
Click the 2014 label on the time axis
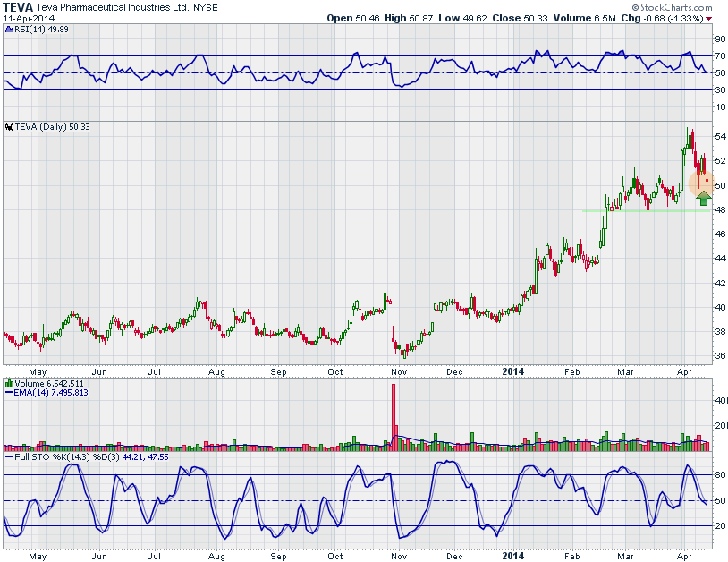(x=512, y=370)
